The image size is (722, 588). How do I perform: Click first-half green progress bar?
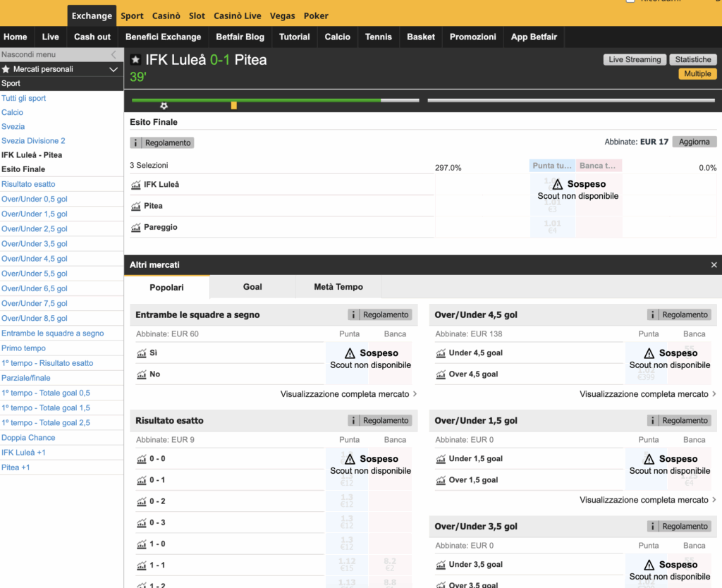[256, 100]
